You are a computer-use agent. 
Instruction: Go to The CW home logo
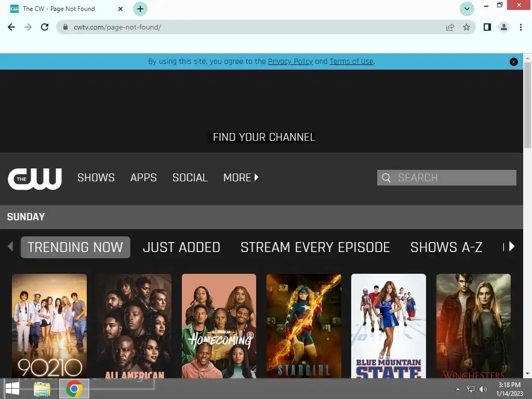pyautogui.click(x=35, y=179)
